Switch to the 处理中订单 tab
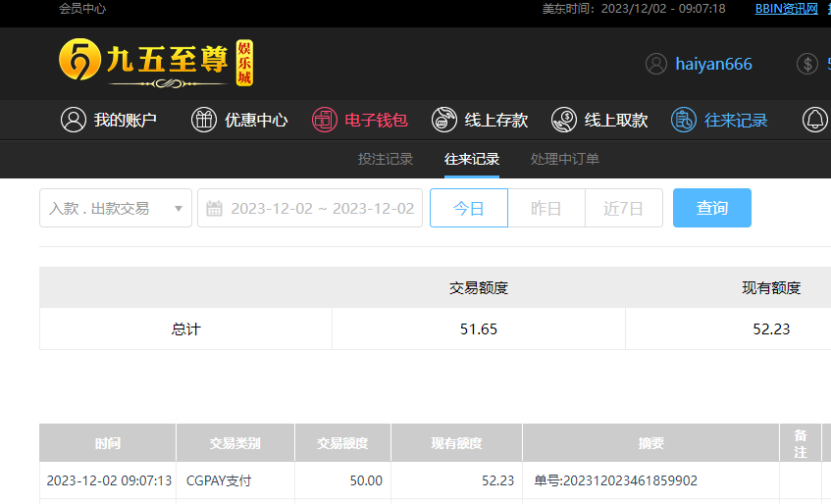831x504 pixels. pos(565,159)
